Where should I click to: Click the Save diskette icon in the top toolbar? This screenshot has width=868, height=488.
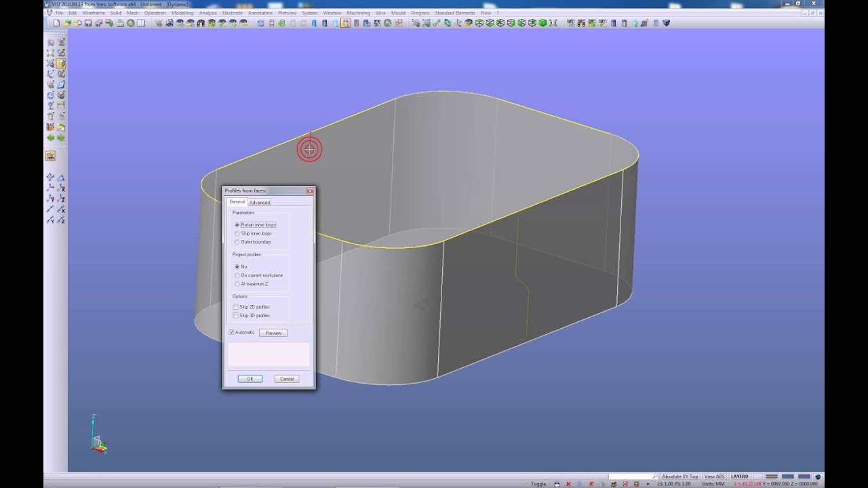tap(88, 23)
